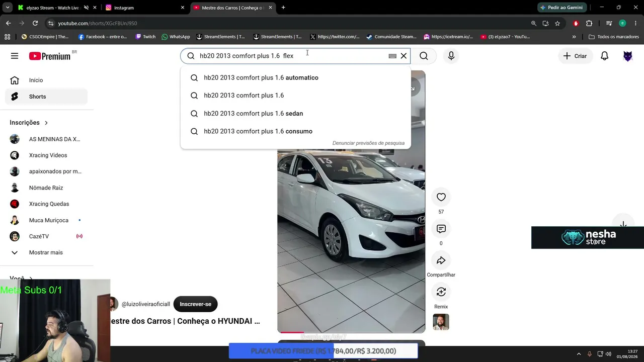Screen dimensions: 644x362
Task: Clear the YouTube search query
Action: pos(404,56)
